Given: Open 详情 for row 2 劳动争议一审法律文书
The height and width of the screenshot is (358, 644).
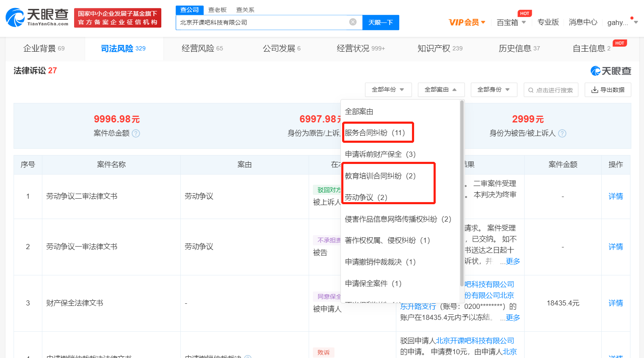Looking at the screenshot, I should tap(616, 247).
